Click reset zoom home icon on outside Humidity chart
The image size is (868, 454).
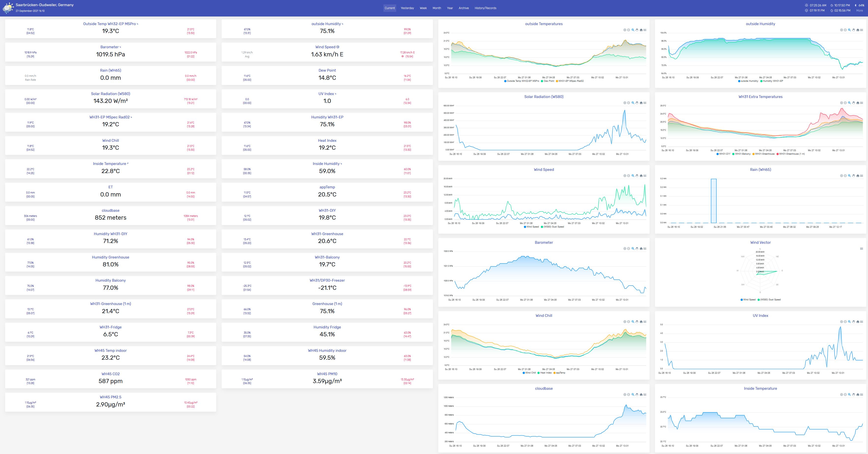coord(858,30)
